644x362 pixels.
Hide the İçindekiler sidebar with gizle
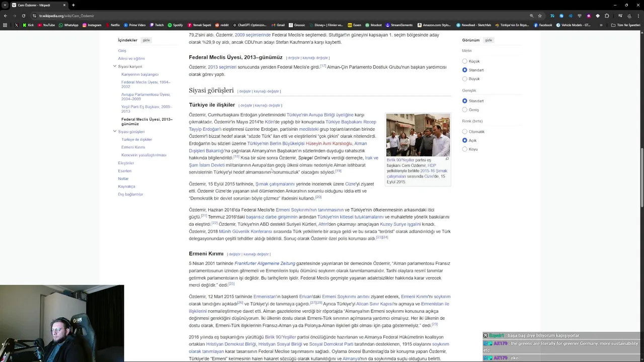click(146, 40)
